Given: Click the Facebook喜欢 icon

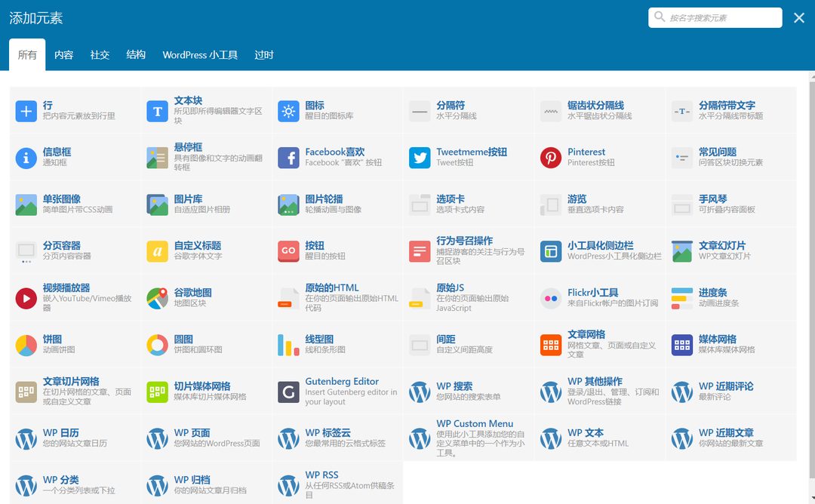Looking at the screenshot, I should pyautogui.click(x=288, y=158).
